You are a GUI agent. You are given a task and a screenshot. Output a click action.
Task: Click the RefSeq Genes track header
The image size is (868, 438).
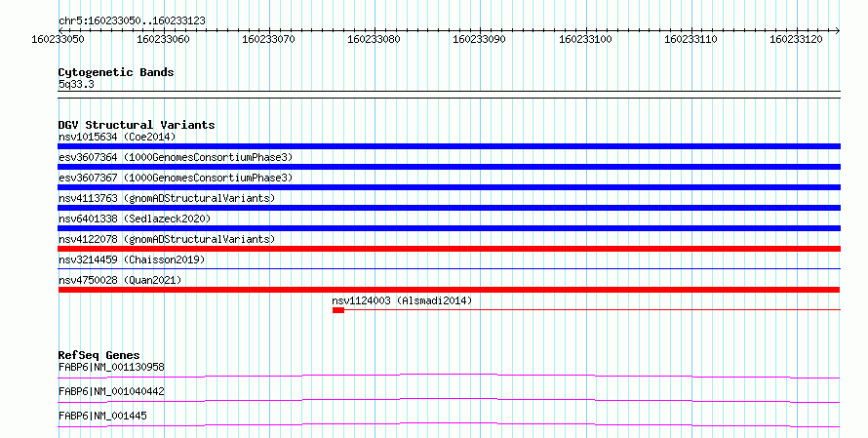99,355
